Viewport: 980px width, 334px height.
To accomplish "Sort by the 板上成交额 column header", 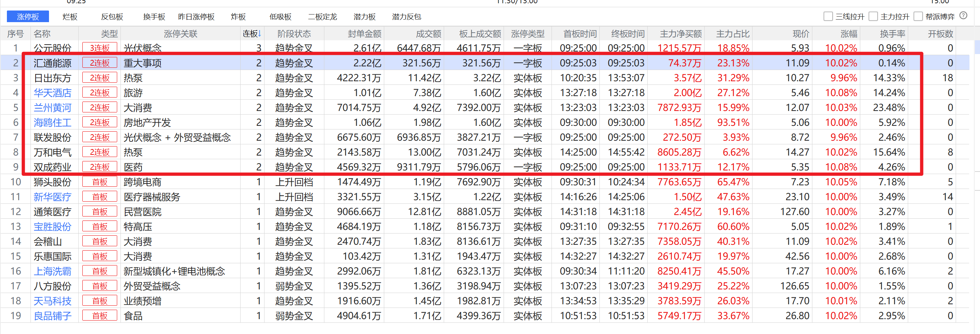I will point(480,34).
